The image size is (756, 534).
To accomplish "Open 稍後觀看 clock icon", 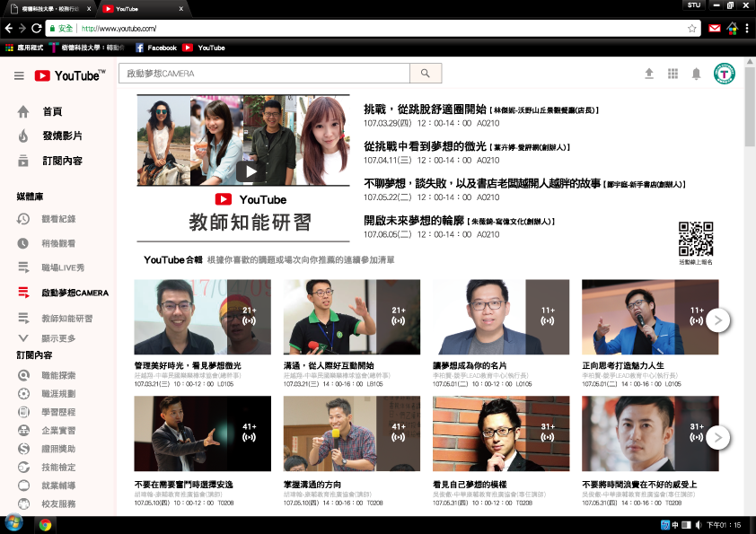I will (x=23, y=243).
